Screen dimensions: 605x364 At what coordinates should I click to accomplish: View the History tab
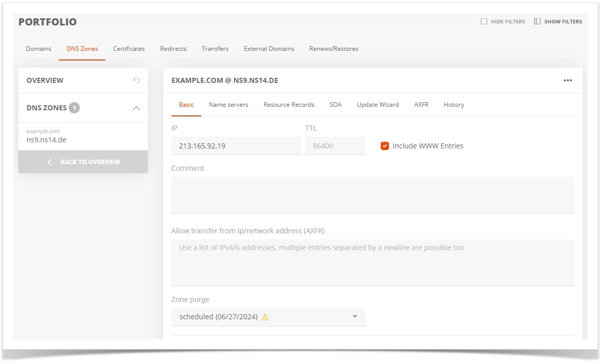[453, 105]
